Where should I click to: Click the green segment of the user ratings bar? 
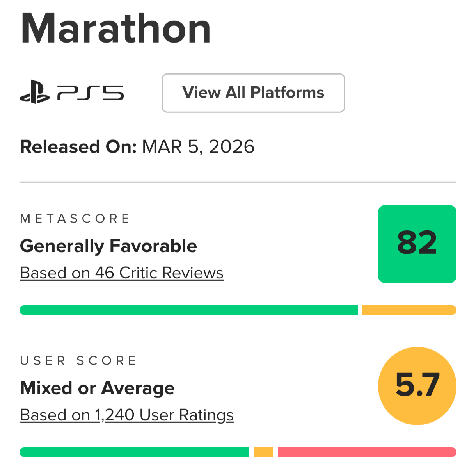point(134,452)
